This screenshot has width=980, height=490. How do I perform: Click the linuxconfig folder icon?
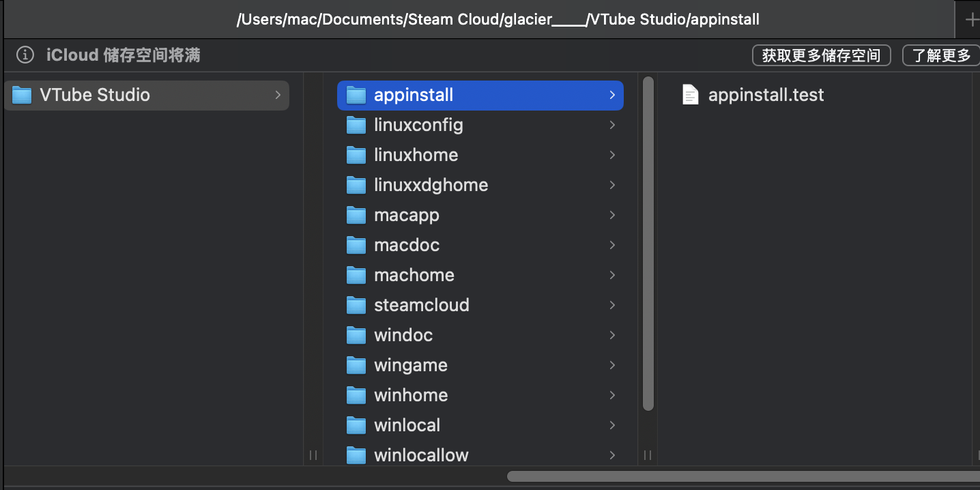[x=356, y=125]
